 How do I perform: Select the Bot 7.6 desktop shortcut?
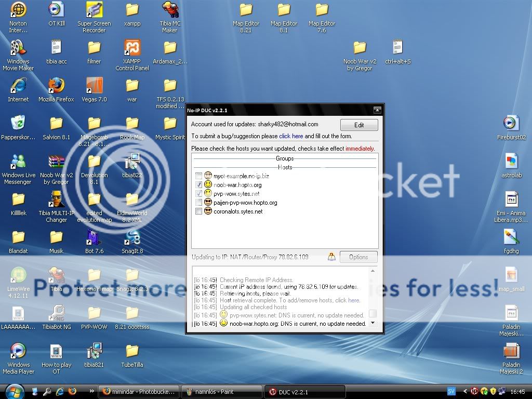coord(94,242)
